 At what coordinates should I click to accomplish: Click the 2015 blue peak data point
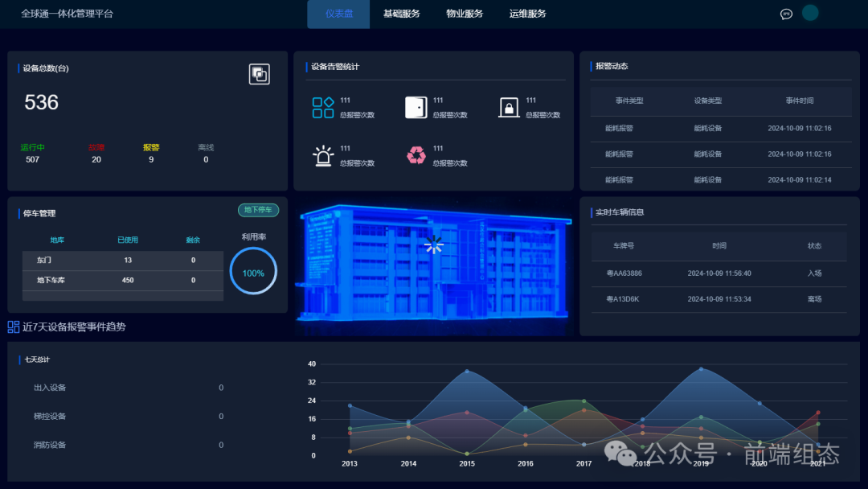tap(467, 371)
